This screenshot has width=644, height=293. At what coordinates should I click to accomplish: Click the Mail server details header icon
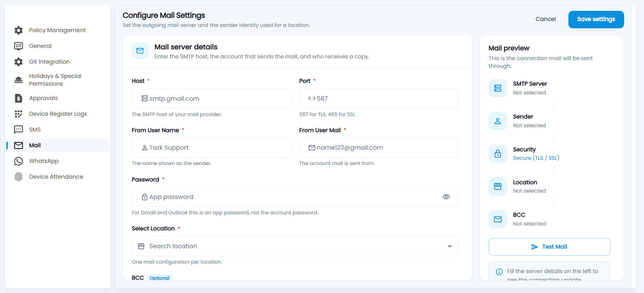(x=140, y=51)
